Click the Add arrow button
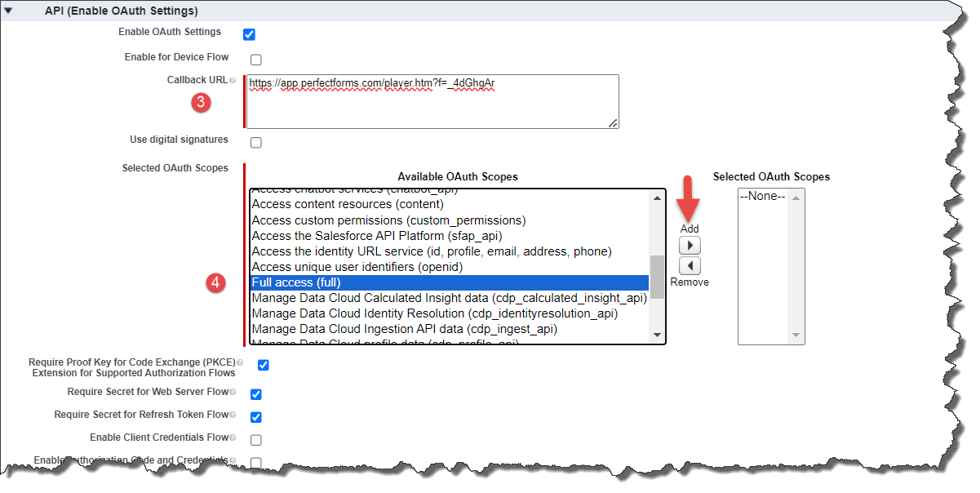Viewport: 980px width, 493px height. (x=690, y=246)
